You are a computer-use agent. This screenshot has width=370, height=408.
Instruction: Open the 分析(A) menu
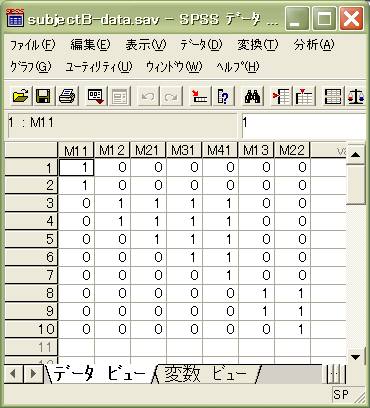tap(314, 45)
